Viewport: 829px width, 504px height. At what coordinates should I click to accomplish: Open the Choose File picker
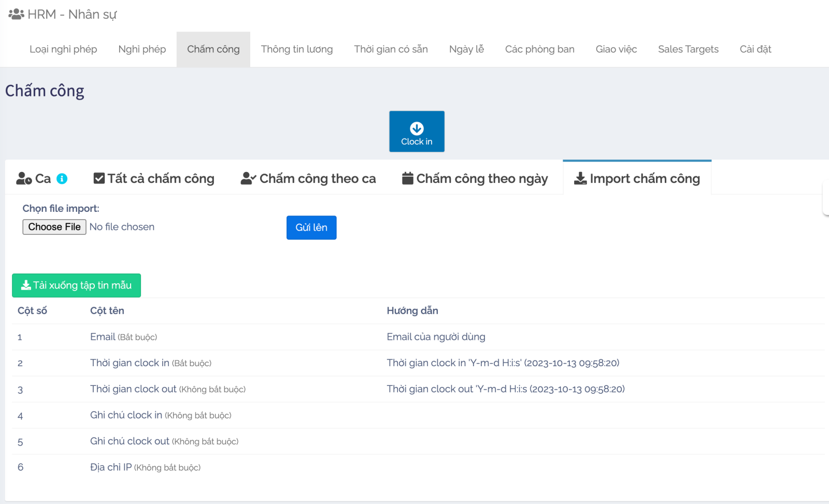[x=54, y=227]
